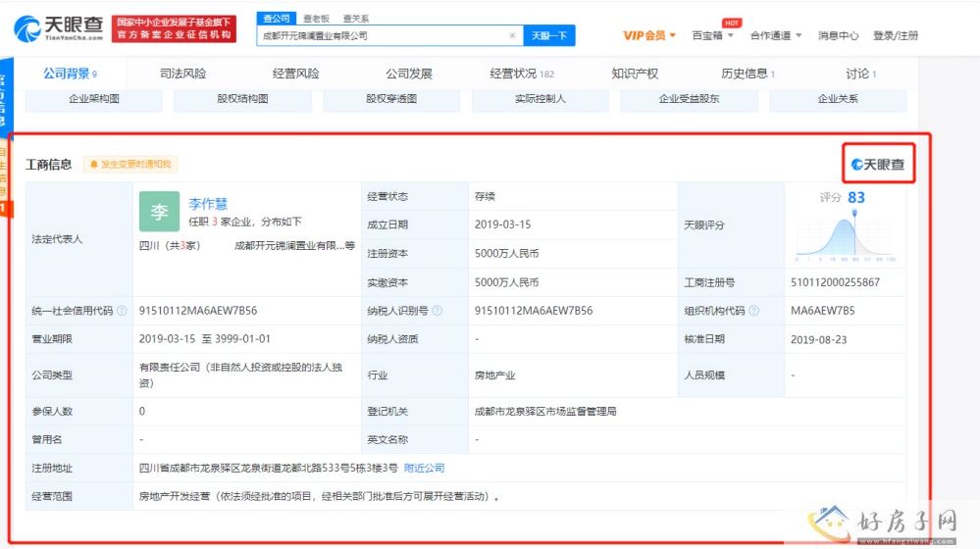Click the 企业架构图 button
Image resolution: width=980 pixels, height=549 pixels.
94,99
